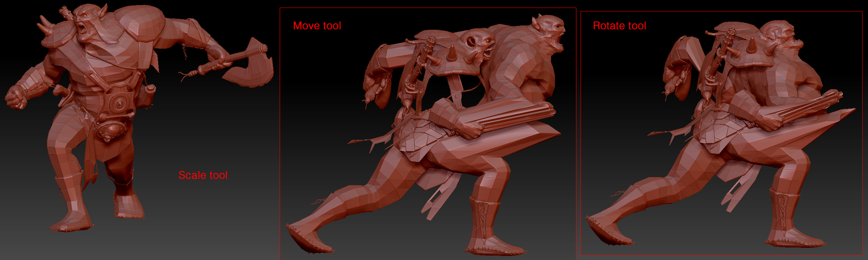The height and width of the screenshot is (260, 868).
Task: Click the red "Move tool" label
Action: tap(317, 26)
